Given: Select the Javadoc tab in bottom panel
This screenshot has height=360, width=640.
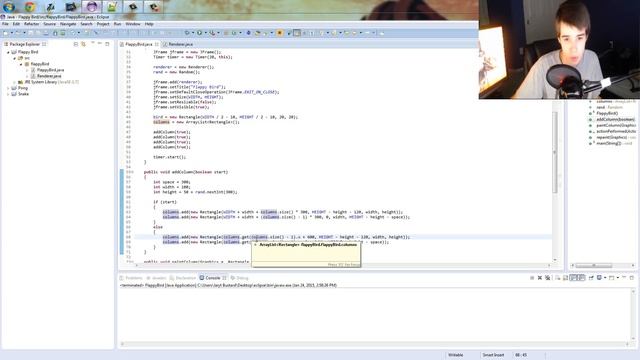Looking at the screenshot, I should [x=157, y=278].
